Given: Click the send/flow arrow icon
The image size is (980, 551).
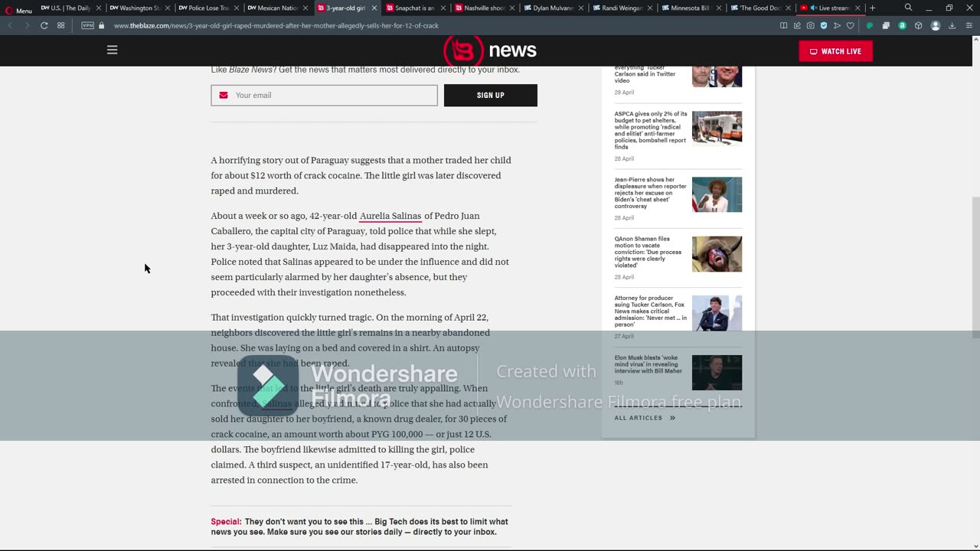Looking at the screenshot, I should click(x=837, y=25).
